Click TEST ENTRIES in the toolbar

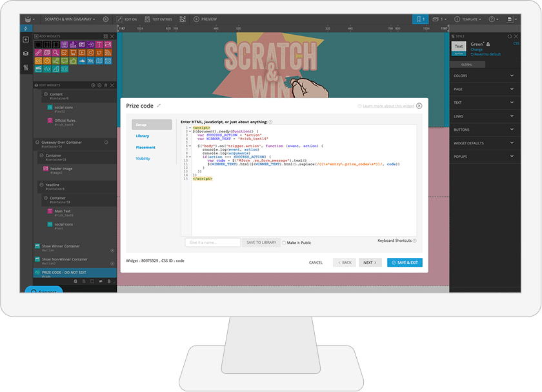coord(158,19)
